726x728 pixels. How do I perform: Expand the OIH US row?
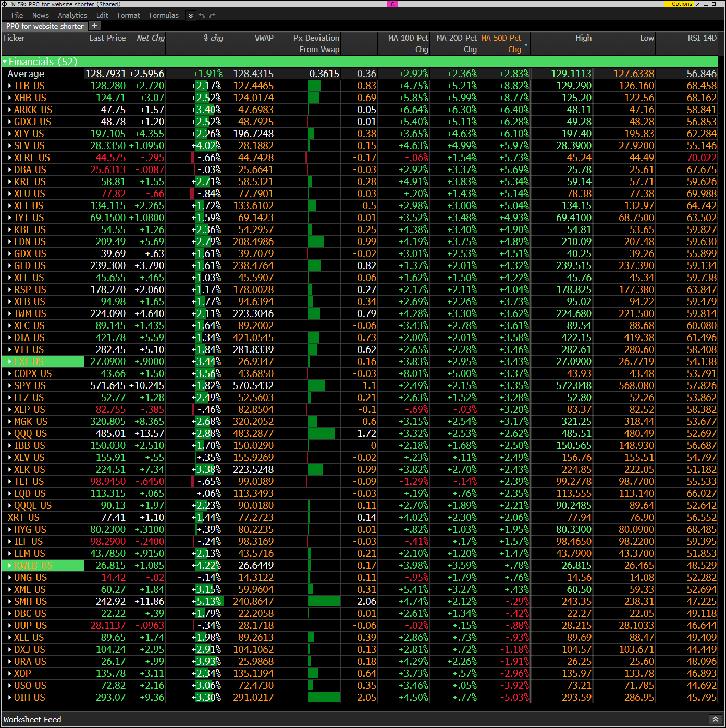[x=9, y=697]
